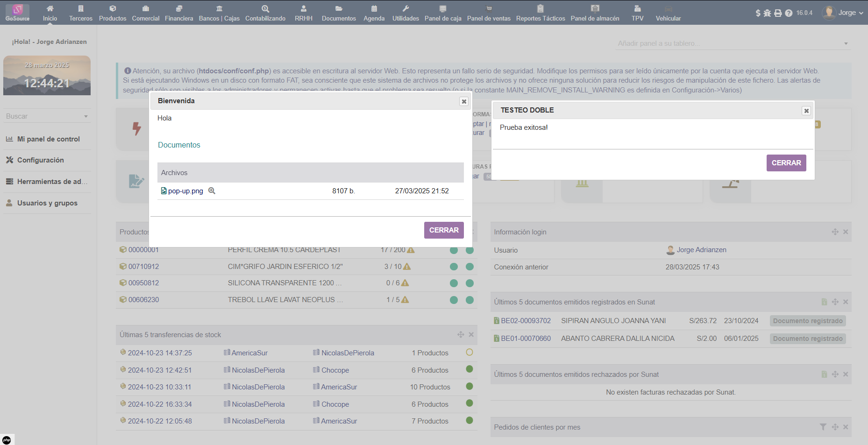Click the bug report icon in top bar
Image resolution: width=868 pixels, height=445 pixels.
(x=767, y=13)
